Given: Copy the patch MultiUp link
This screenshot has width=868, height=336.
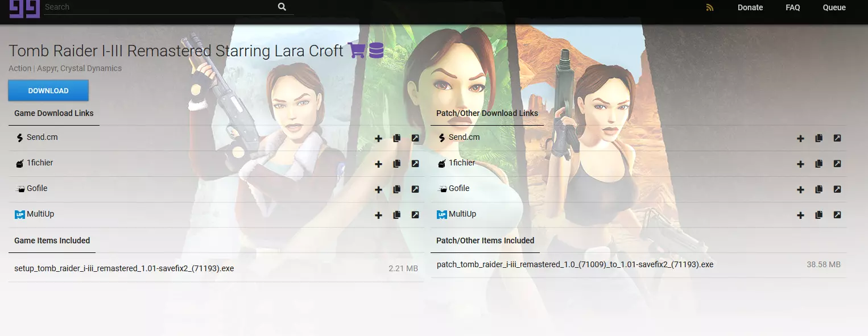Looking at the screenshot, I should click(819, 215).
